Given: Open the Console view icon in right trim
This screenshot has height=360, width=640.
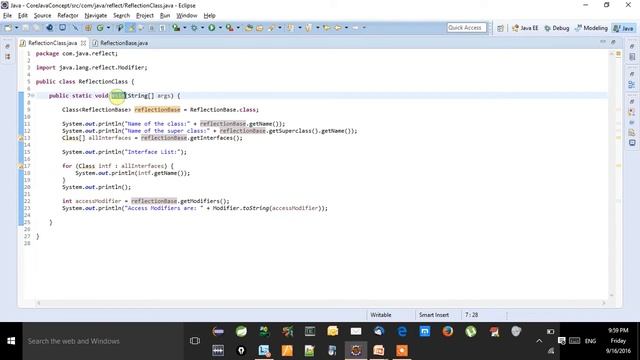Looking at the screenshot, I should point(632,143).
